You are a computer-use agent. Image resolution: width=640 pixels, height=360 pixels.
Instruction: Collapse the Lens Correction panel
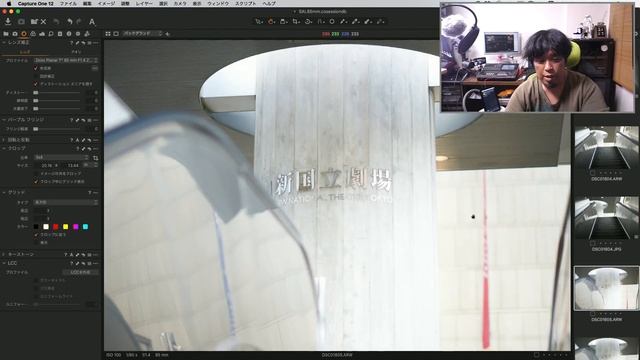[4, 42]
